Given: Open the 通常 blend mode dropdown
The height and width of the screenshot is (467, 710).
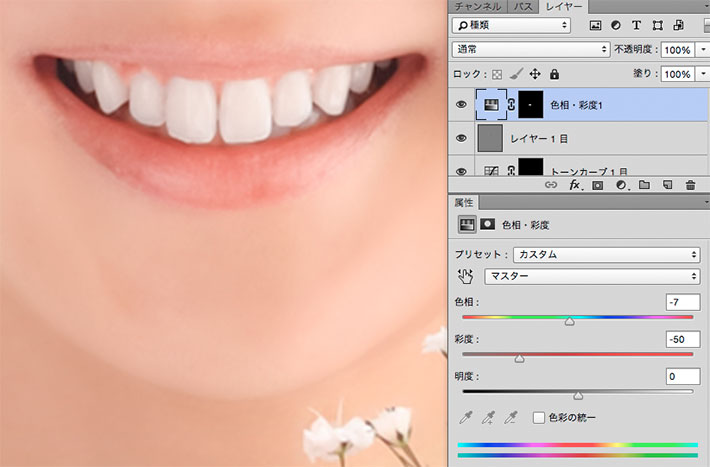Looking at the screenshot, I should [530, 49].
